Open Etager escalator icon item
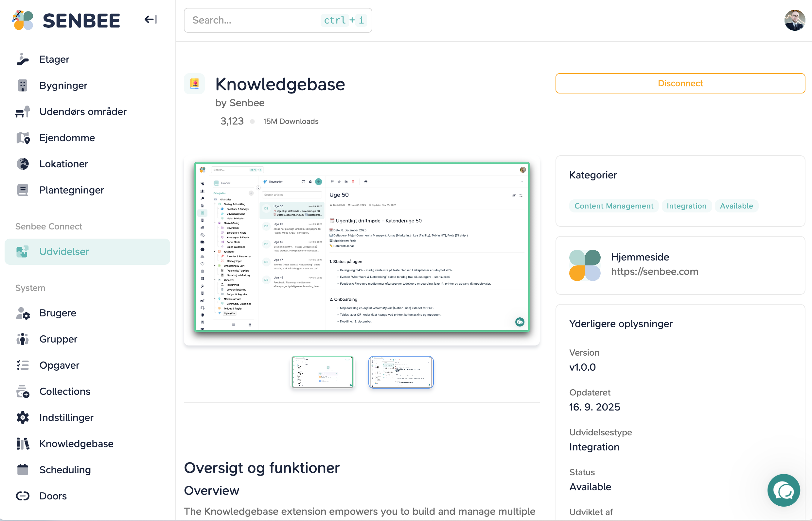This screenshot has width=812, height=521. 23,59
